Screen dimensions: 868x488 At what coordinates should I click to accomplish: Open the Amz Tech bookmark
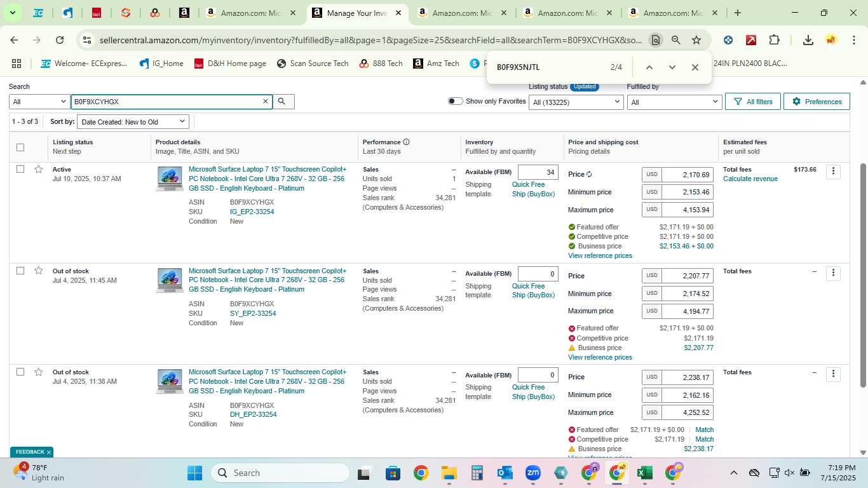click(436, 64)
